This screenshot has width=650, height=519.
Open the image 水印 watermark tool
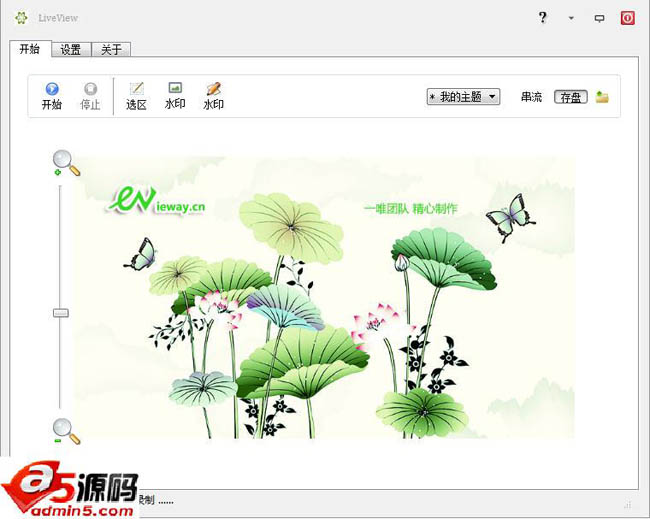pyautogui.click(x=175, y=96)
